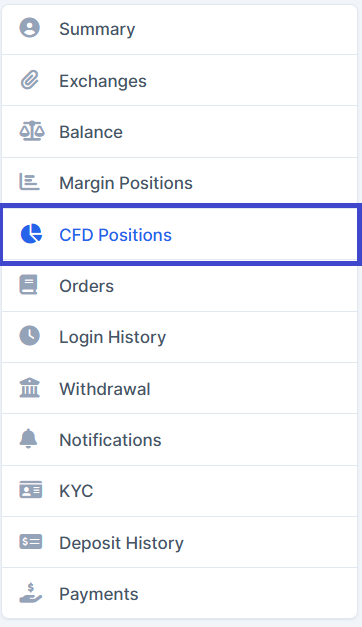Click the Payments hand with dollar icon
This screenshot has width=362, height=627.
31,593
